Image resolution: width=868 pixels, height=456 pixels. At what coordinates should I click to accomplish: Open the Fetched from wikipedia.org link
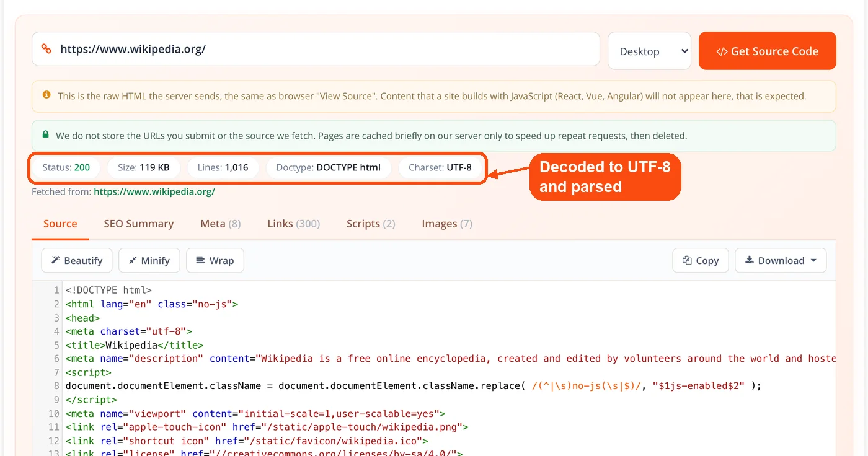[x=154, y=191]
